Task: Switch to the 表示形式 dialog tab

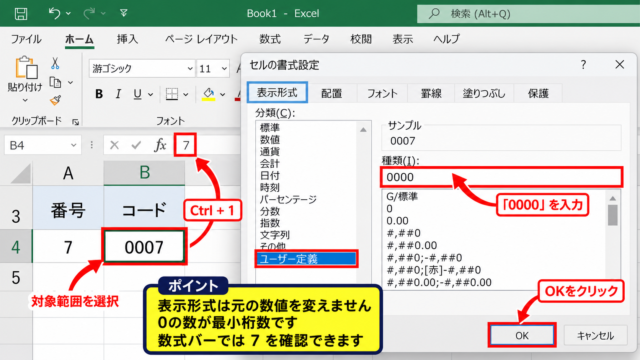Action: pyautogui.click(x=277, y=93)
